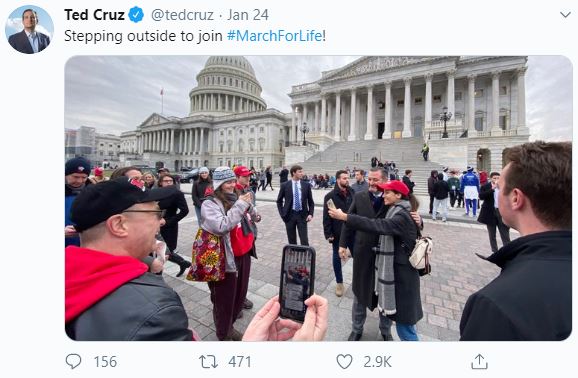Like the tweet with the heart icon
578x378 pixels.
point(344,362)
